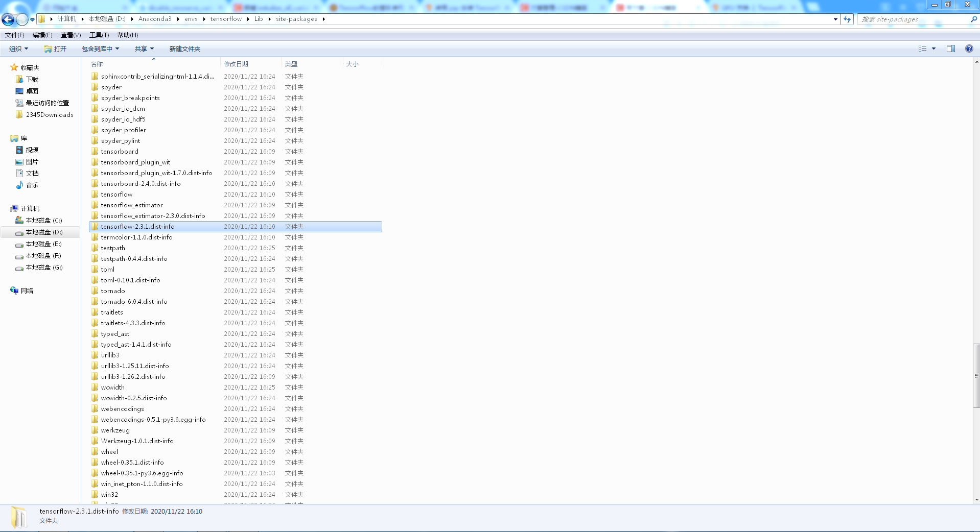Screen dimensions: 980x532
Task: Select the tensorflow_estimator folder icon
Action: [95, 205]
